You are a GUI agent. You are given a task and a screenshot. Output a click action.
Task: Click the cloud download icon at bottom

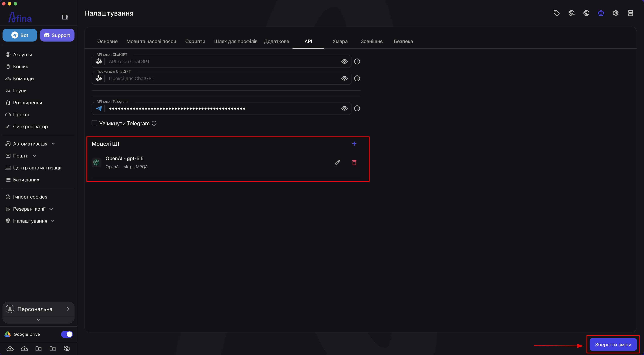pyautogui.click(x=24, y=349)
